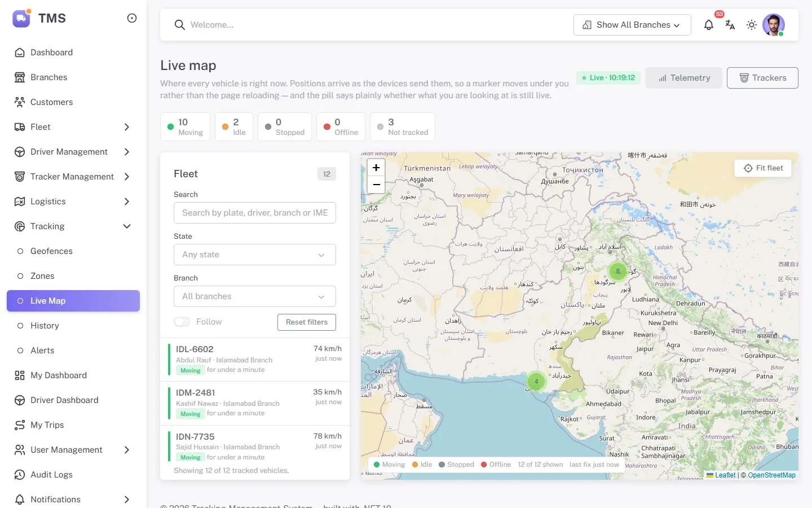The height and width of the screenshot is (508, 812).
Task: Click the Fit fleet map button
Action: [763, 168]
